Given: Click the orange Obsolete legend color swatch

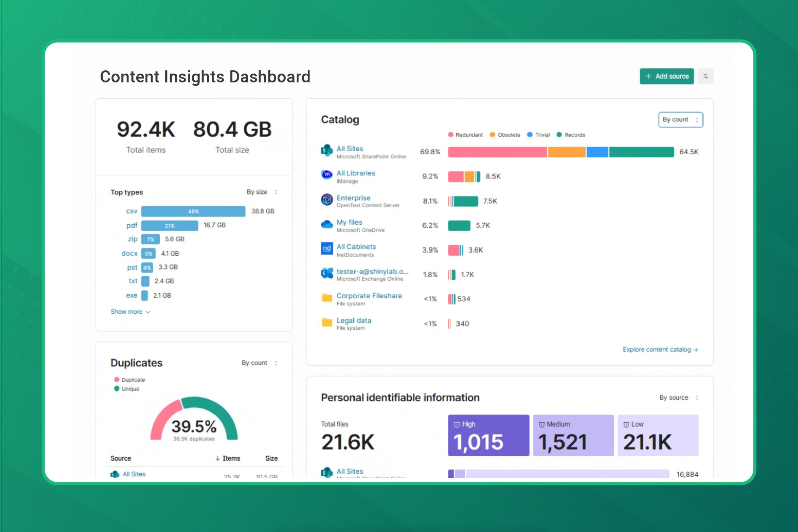Looking at the screenshot, I should 492,135.
